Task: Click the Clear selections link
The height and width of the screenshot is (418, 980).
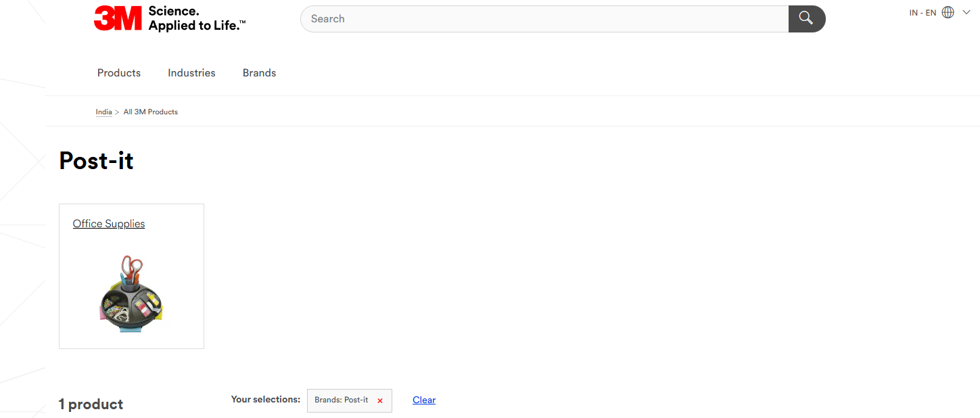Action: (424, 400)
